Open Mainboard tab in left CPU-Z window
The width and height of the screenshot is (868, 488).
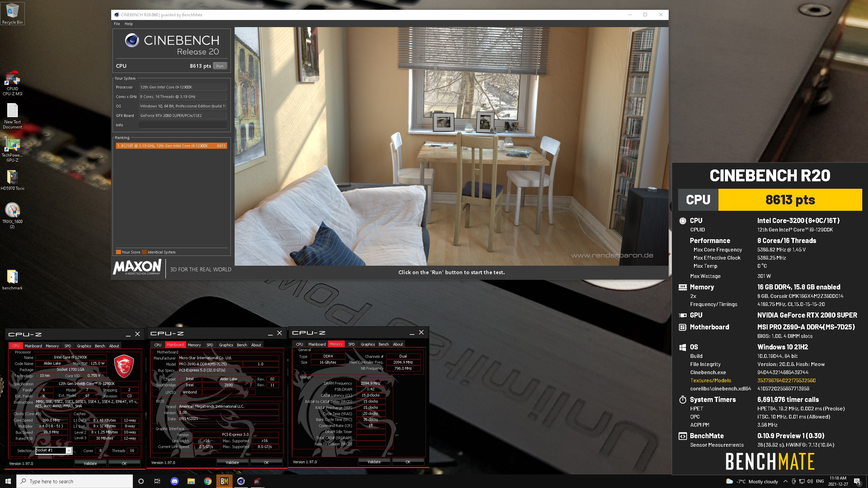[33, 346]
